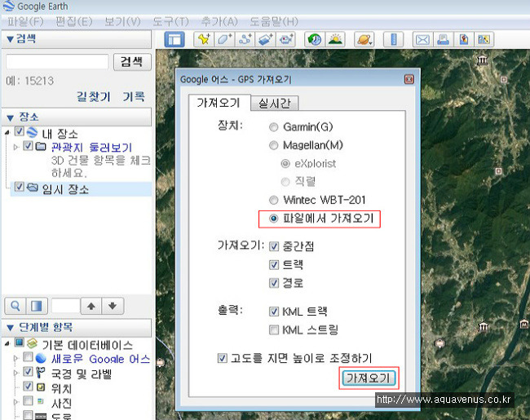Click the Google Earth logo in title bar
530x420 pixels.
[8, 6]
